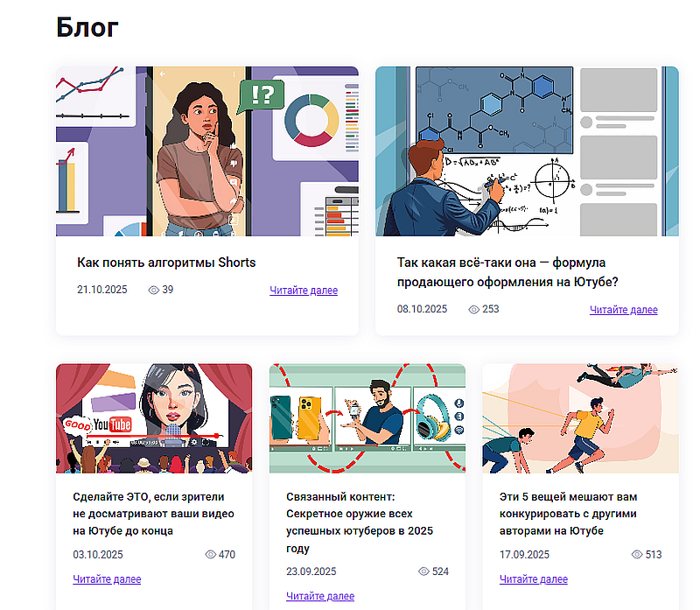
Task: Click 'Читайте далее' under Shorts article
Action: [304, 291]
